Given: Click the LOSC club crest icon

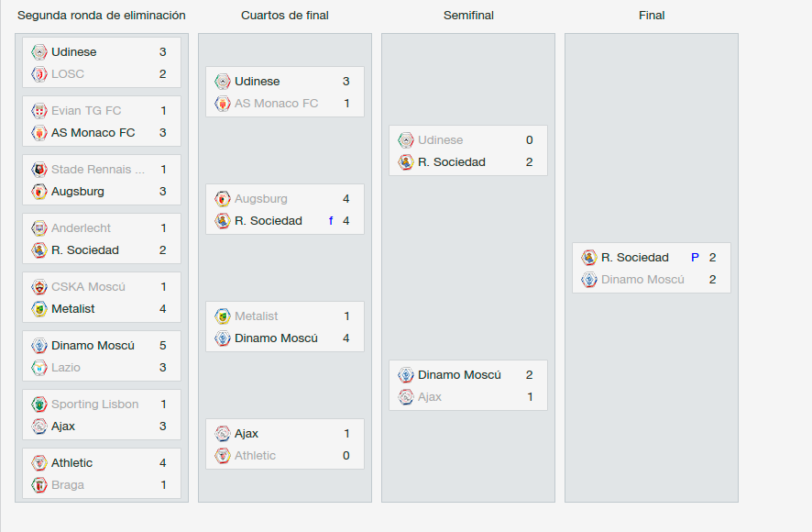Looking at the screenshot, I should (39, 74).
